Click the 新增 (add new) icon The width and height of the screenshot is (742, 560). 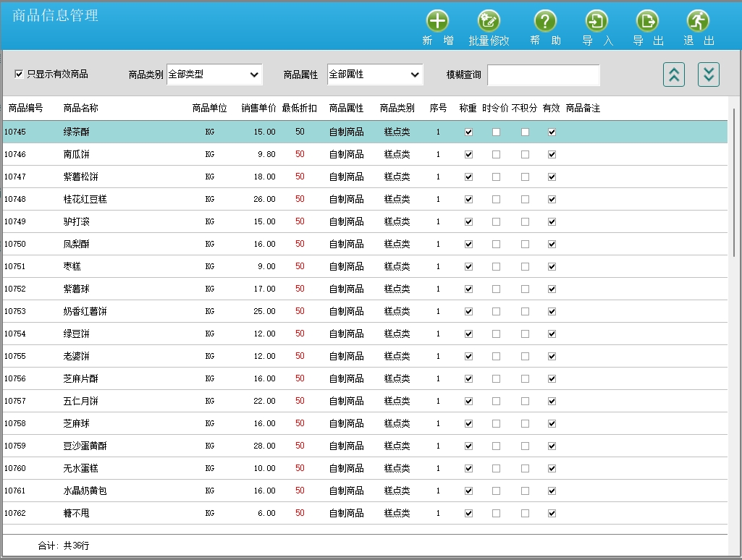[x=437, y=22]
